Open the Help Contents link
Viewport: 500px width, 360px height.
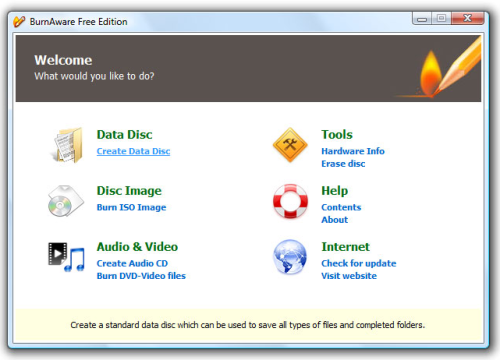[x=341, y=207]
